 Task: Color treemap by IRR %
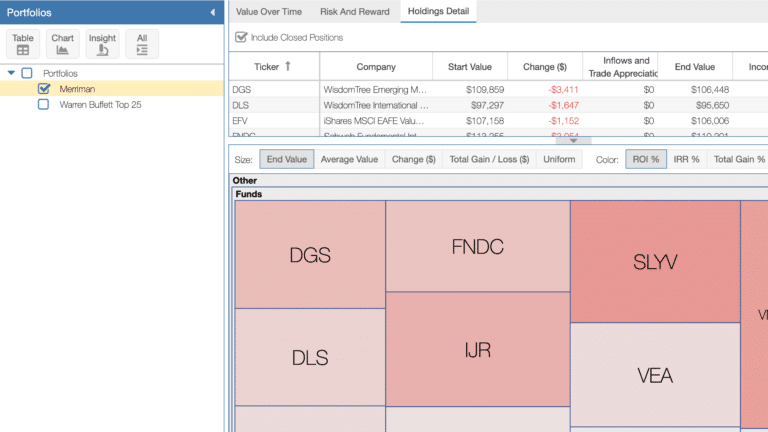(x=686, y=159)
